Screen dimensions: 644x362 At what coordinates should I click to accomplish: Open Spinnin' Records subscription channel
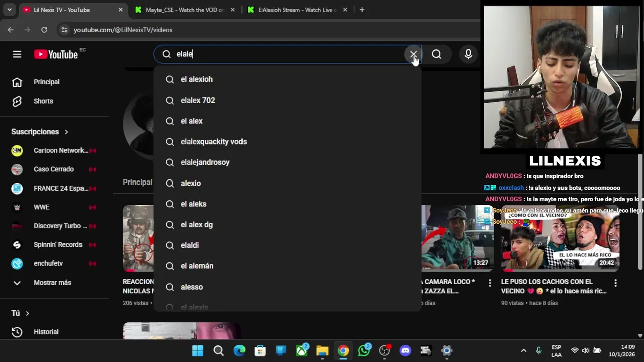[54, 245]
